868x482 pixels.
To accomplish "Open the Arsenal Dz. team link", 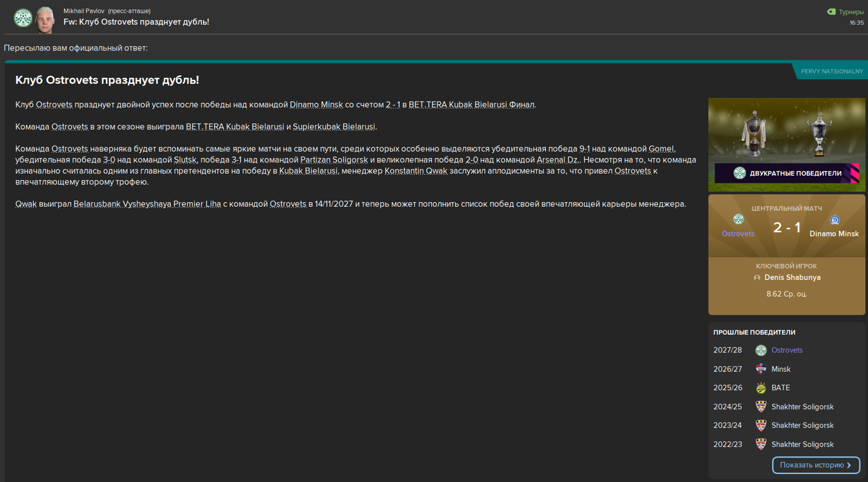I will click(558, 160).
